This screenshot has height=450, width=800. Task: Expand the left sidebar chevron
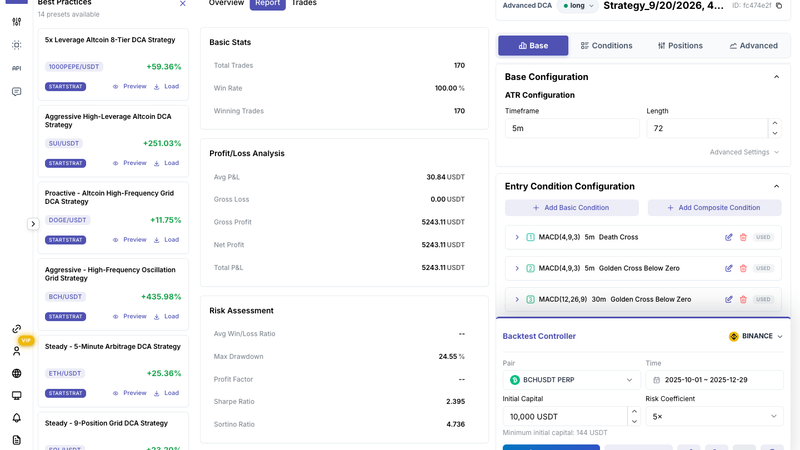coord(33,224)
